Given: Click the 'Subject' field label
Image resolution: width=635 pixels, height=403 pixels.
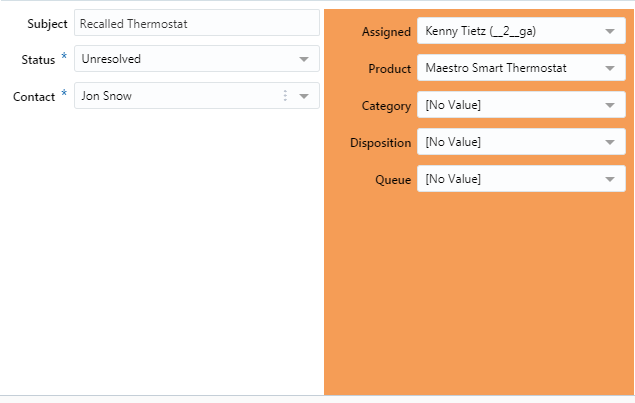Looking at the screenshot, I should tap(47, 23).
